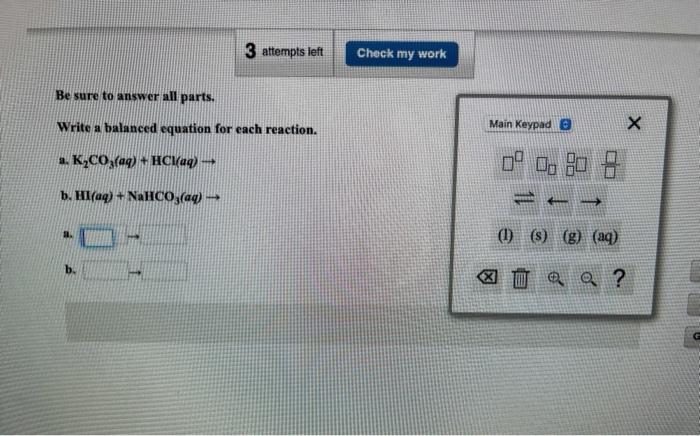Screen dimensions: 700x436
Task: Open keypad help question mark
Action: coord(619,278)
